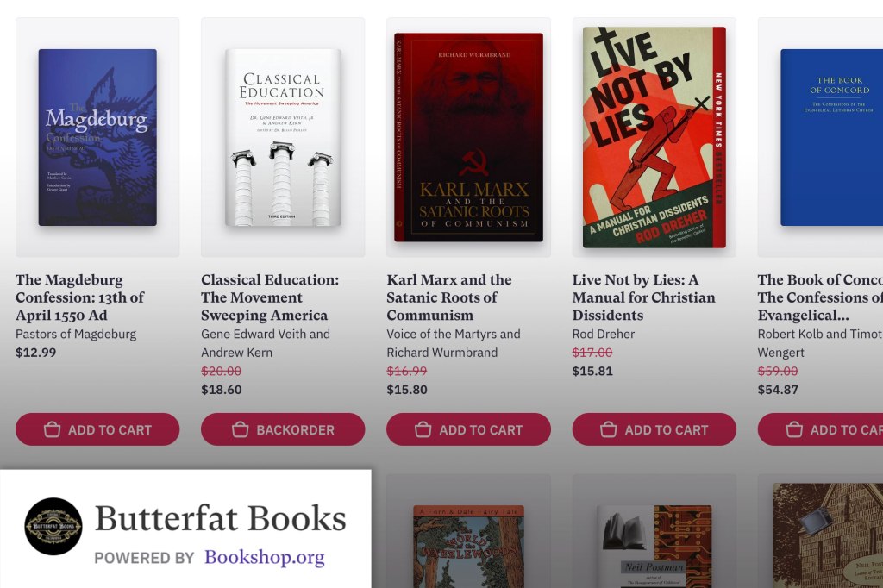Click cart icon under Karl Marx book
Viewport: 883px width, 588px height.
pyautogui.click(x=423, y=429)
